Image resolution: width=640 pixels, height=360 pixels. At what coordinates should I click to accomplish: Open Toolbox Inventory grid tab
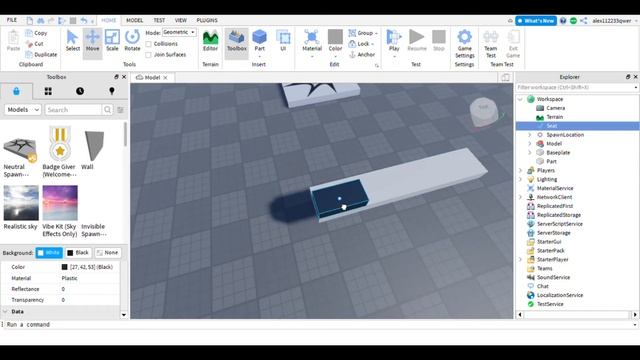pyautogui.click(x=48, y=91)
